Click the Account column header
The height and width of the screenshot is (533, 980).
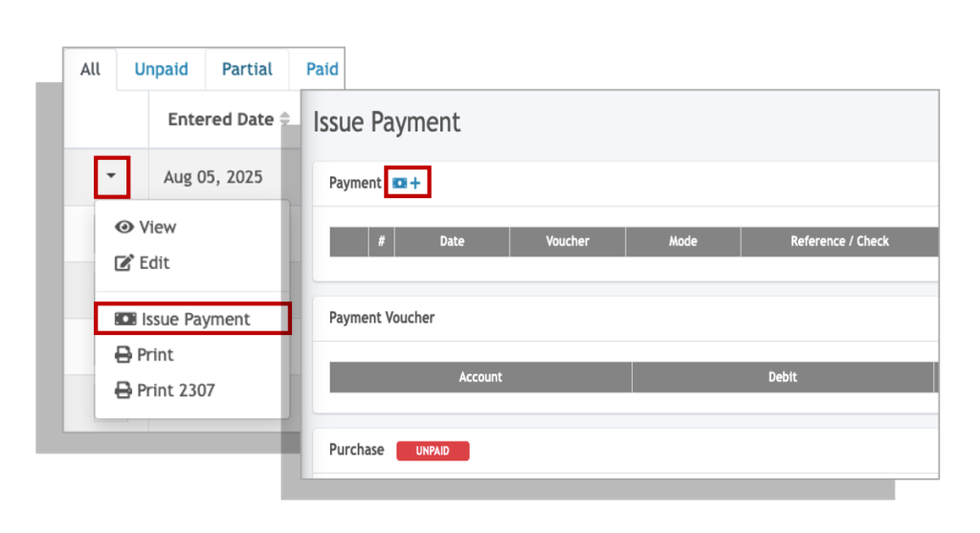[x=480, y=377]
